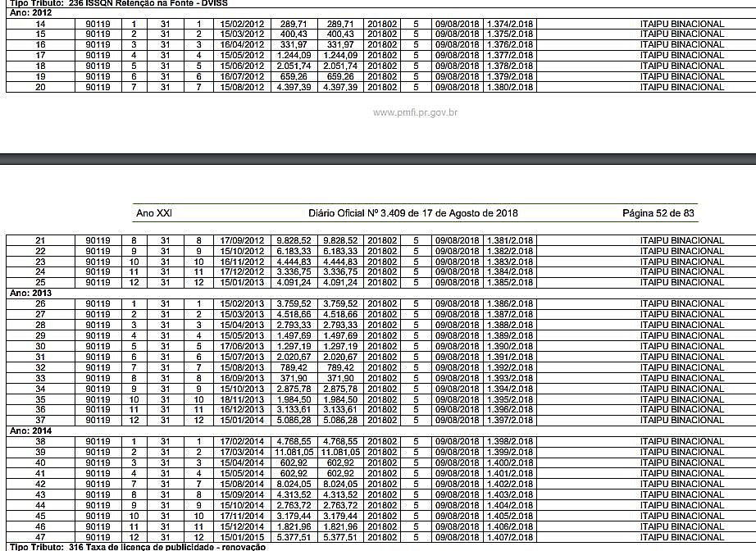Click code 90119 in the 15/04/2014 row
Image resolution: width=756 pixels, height=551 pixels.
coord(98,462)
